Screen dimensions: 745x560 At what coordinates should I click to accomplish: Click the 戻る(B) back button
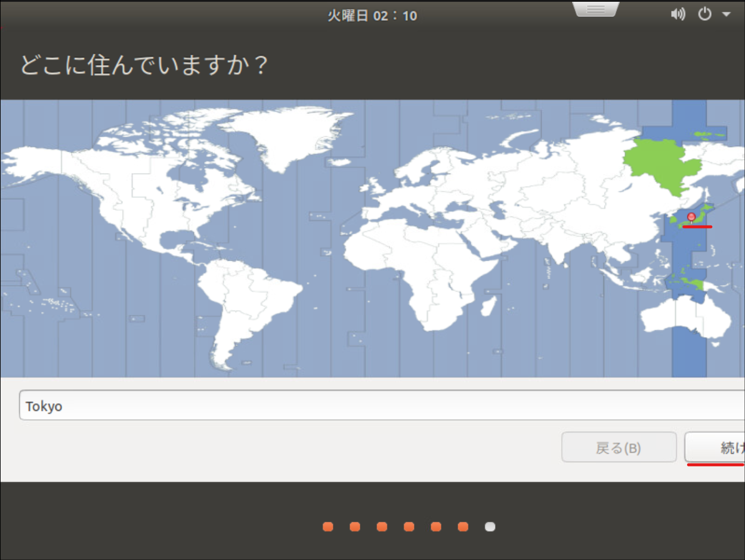619,447
